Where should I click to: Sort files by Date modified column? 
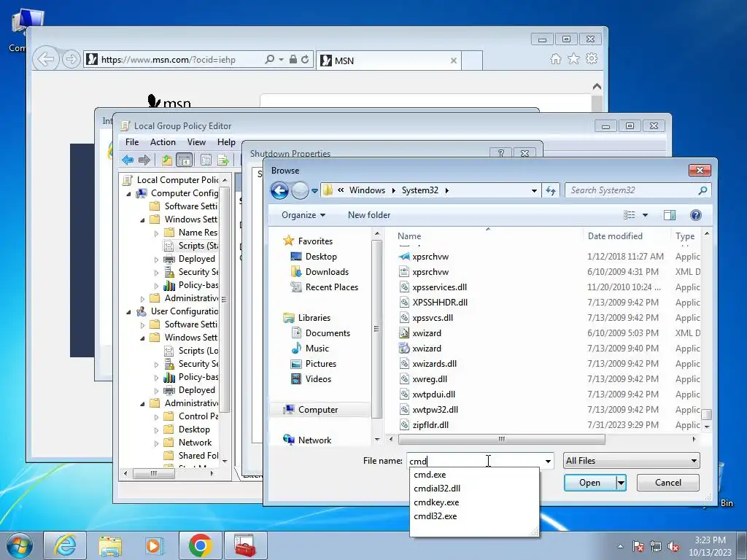[625, 236]
